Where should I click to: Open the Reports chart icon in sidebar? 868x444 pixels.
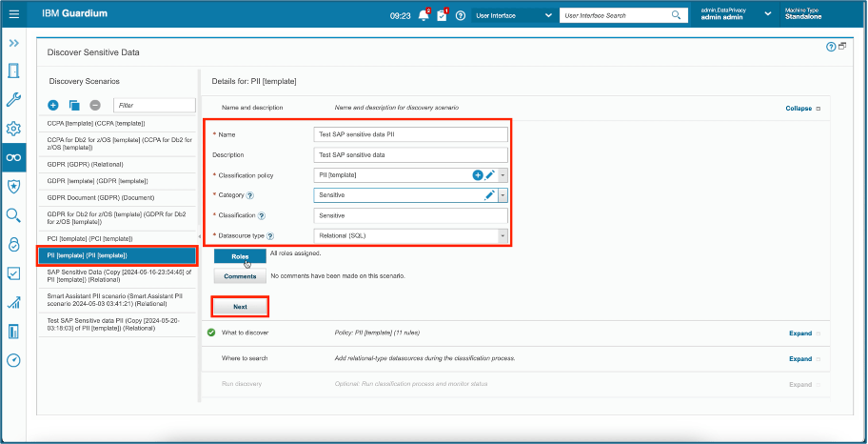pyautogui.click(x=14, y=302)
